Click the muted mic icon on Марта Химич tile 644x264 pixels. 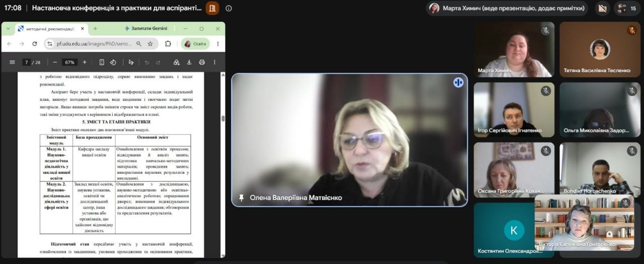[545, 31]
